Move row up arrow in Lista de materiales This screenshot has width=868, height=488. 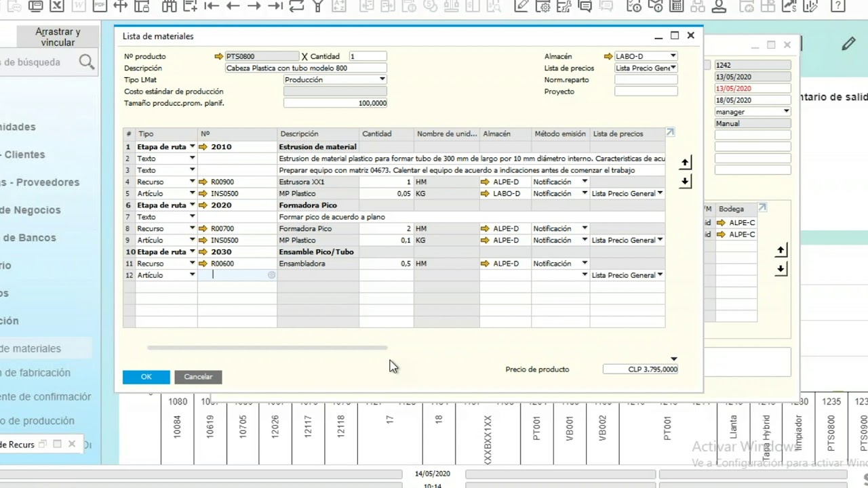pos(685,163)
